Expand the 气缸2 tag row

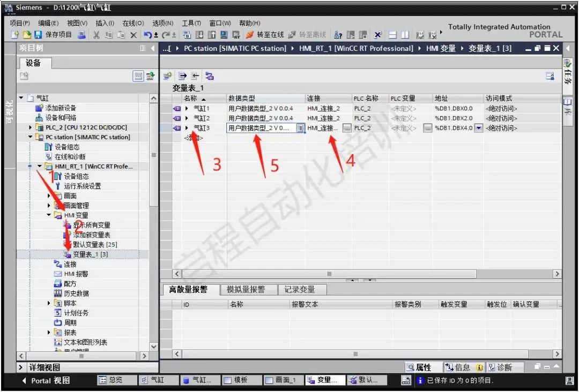(x=187, y=118)
